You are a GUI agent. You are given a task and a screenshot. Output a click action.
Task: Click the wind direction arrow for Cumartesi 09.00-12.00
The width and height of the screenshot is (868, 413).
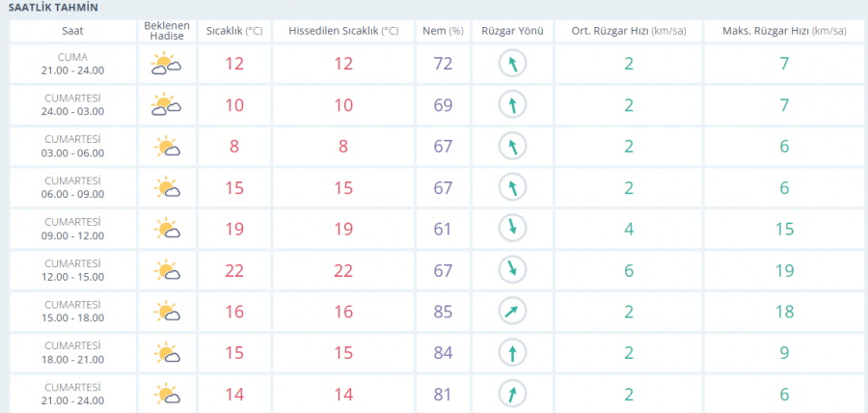(513, 229)
